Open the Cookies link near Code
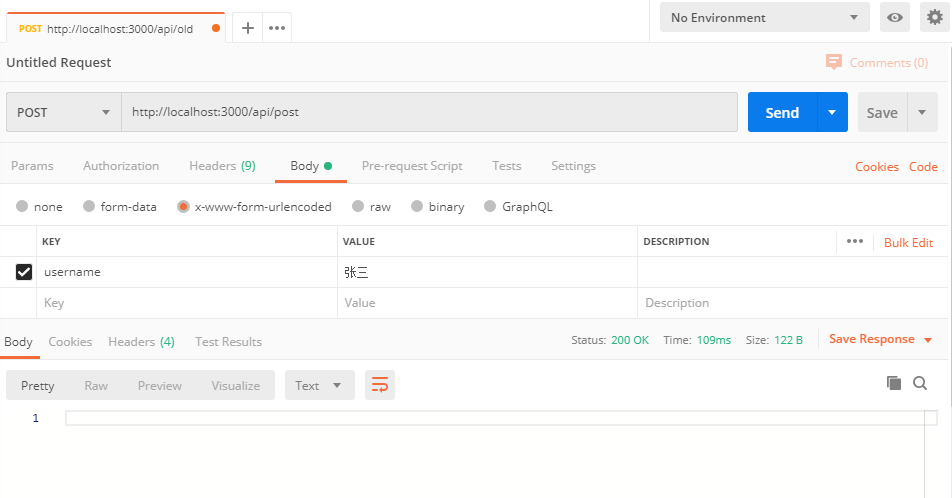The height and width of the screenshot is (498, 952). [x=877, y=166]
